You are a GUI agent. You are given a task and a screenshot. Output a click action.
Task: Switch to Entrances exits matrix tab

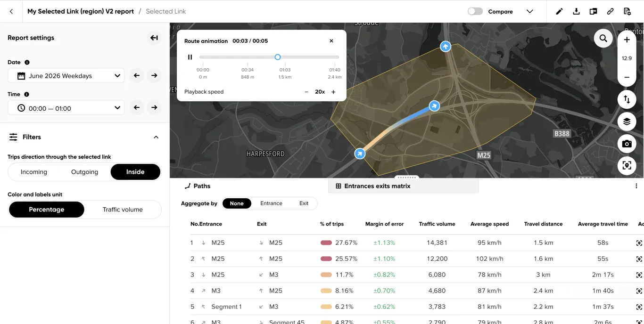403,186
